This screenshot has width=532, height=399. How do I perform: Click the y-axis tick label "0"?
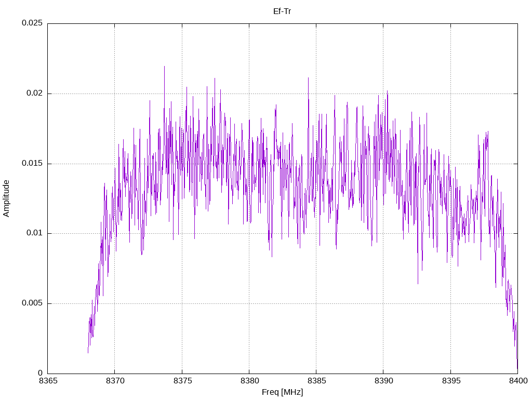(x=41, y=373)
